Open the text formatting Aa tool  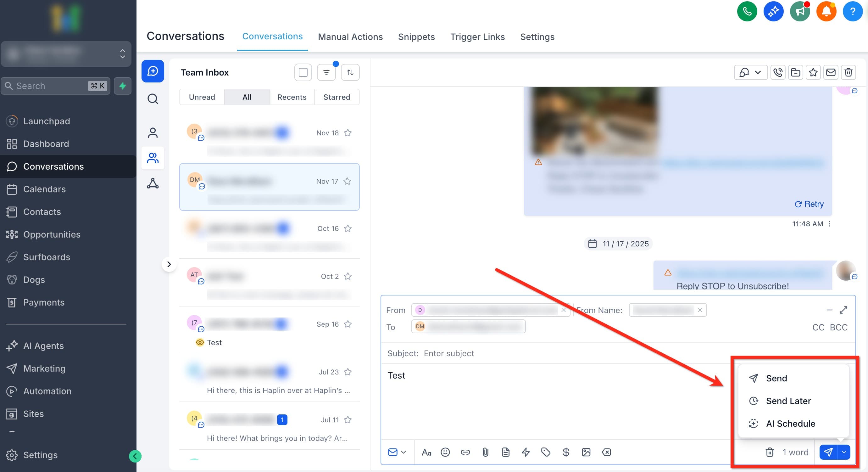click(x=427, y=452)
